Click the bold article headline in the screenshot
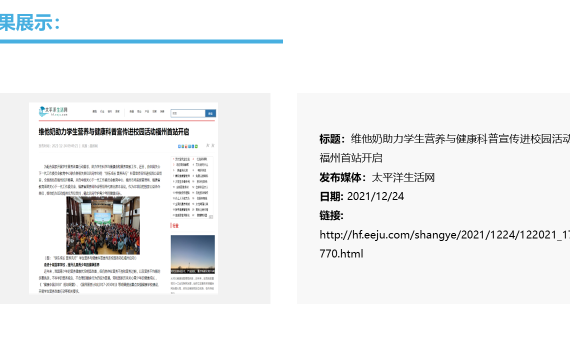The height and width of the screenshot is (360, 570). tap(114, 132)
